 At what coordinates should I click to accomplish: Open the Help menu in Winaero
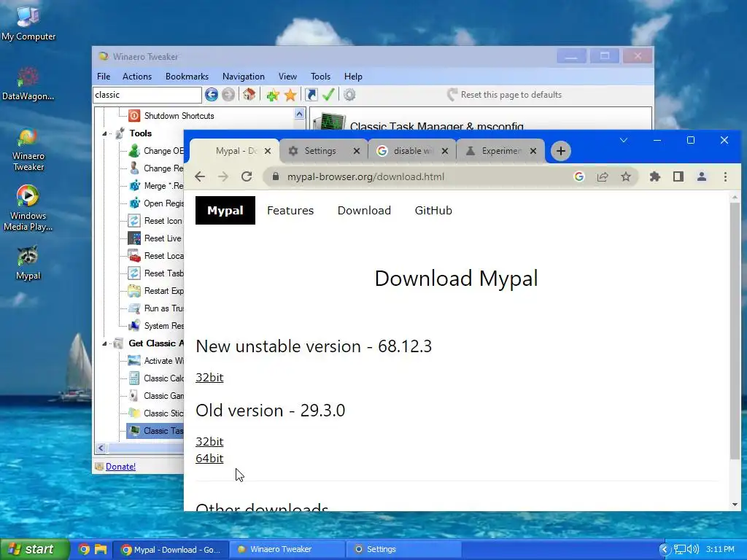click(353, 76)
